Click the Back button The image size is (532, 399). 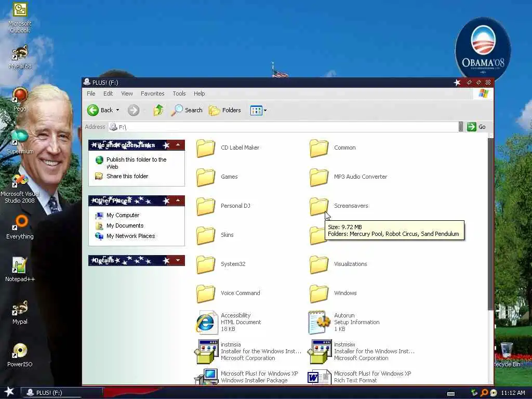(100, 110)
